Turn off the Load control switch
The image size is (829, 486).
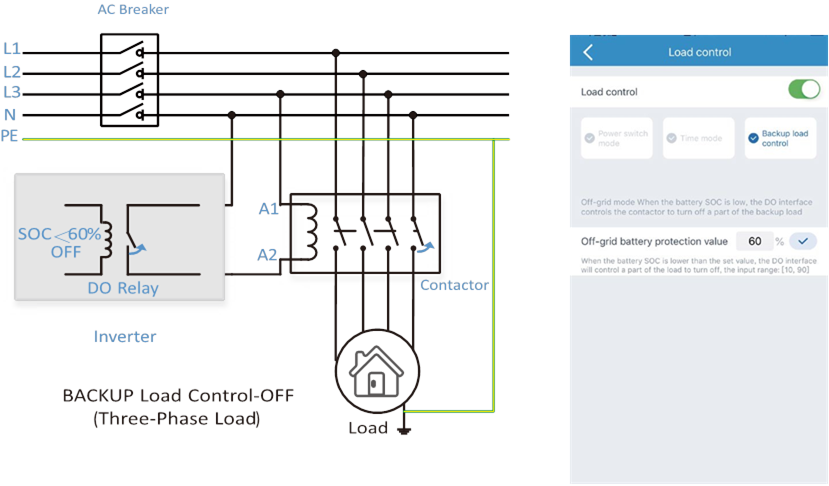point(803,91)
